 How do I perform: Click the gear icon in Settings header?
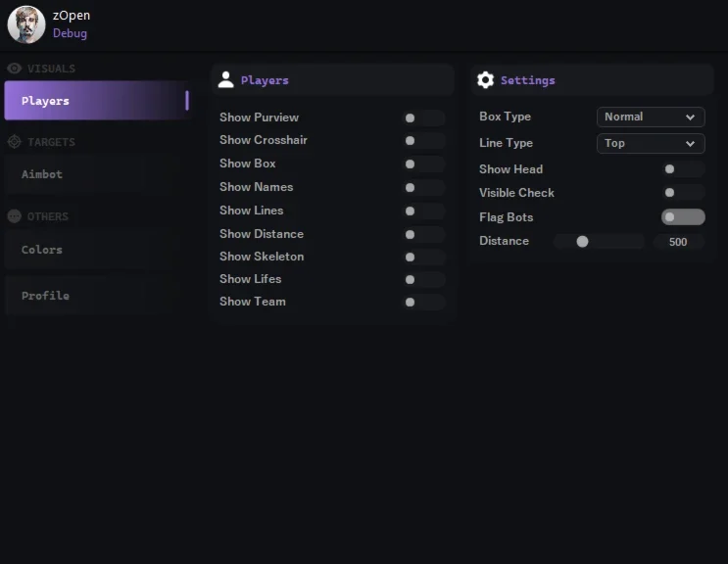pos(486,79)
